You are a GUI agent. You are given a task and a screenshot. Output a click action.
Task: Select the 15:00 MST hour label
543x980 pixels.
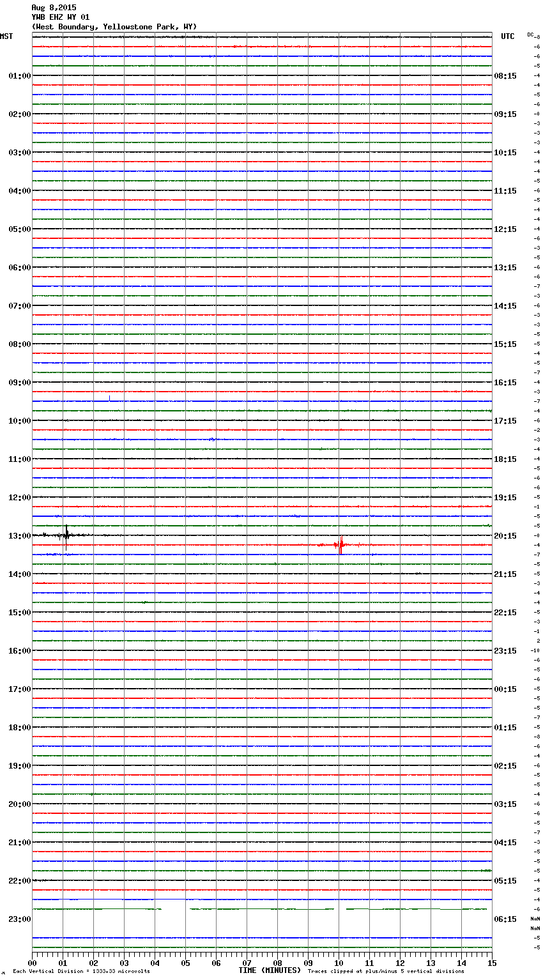[20, 613]
